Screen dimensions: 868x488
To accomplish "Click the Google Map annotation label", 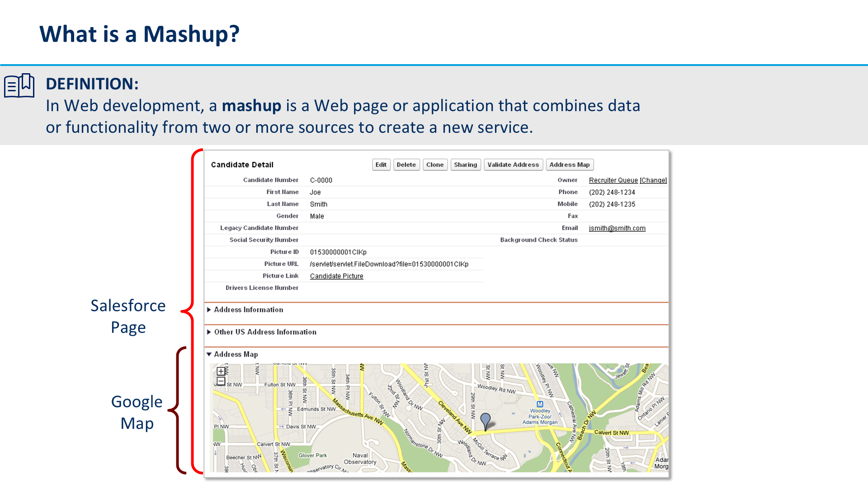I will (x=137, y=413).
